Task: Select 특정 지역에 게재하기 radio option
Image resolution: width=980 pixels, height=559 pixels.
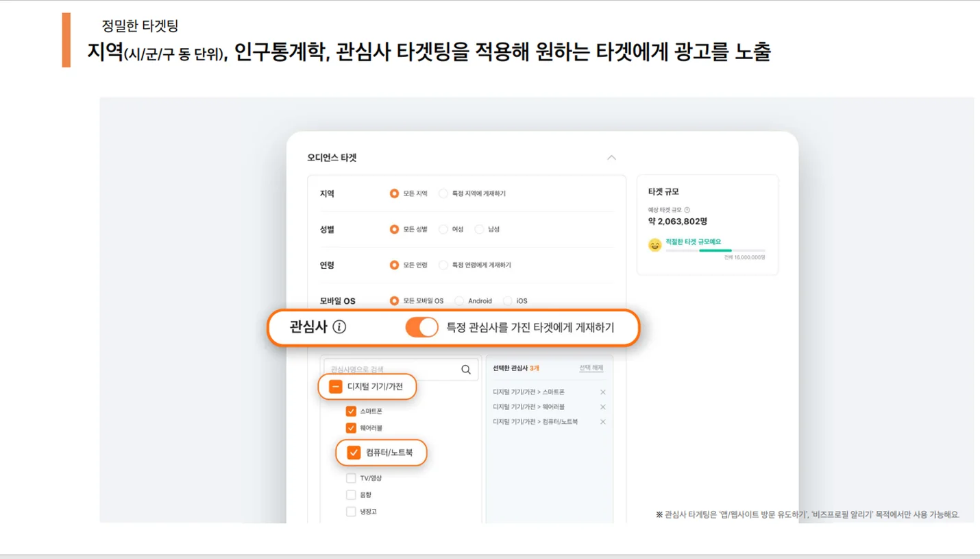Action: click(443, 193)
